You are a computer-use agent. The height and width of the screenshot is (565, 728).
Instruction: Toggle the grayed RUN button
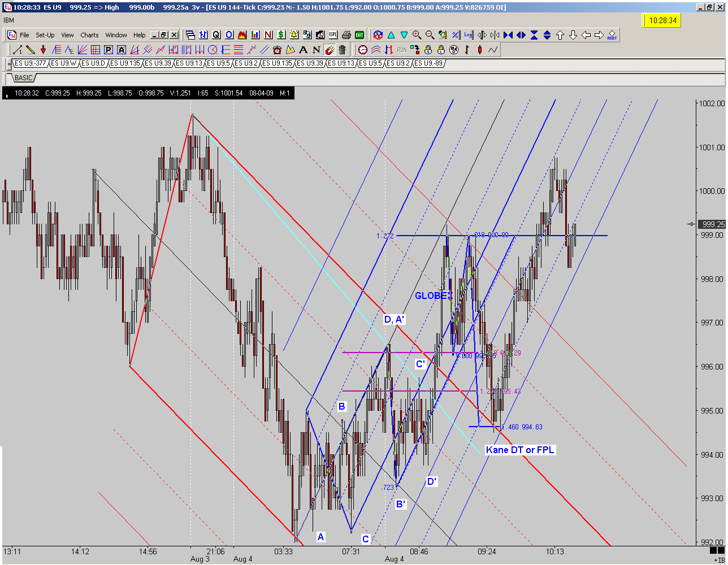coord(401,50)
